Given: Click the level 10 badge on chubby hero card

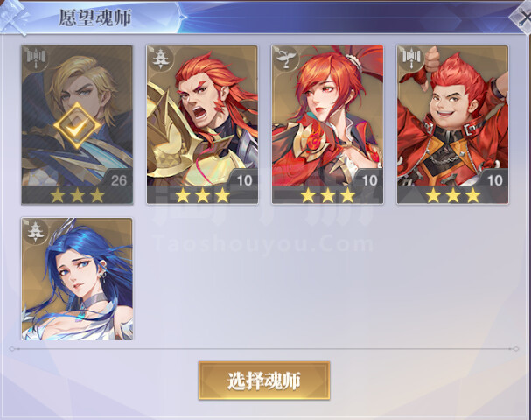Looking at the screenshot, I should 494,180.
